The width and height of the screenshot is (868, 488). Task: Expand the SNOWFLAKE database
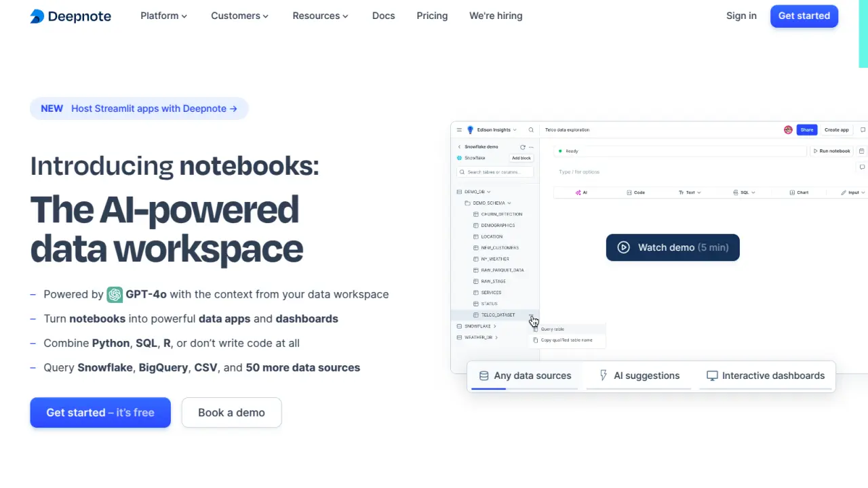[494, 327]
